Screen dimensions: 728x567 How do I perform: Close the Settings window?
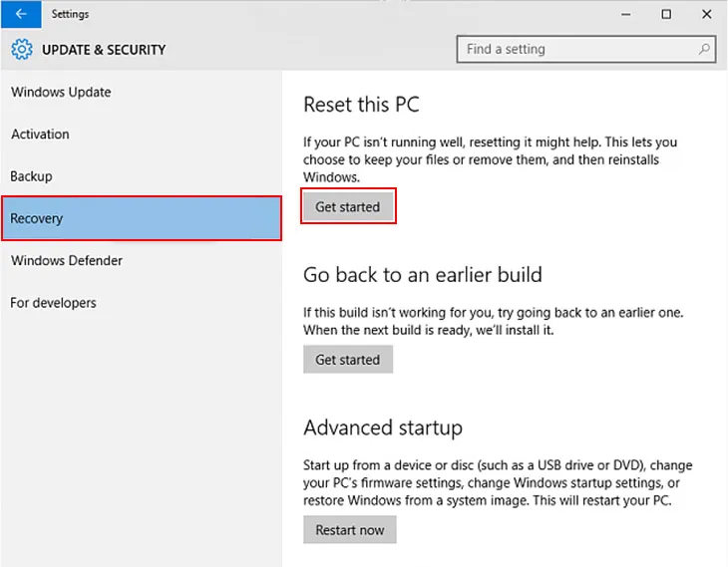point(706,14)
